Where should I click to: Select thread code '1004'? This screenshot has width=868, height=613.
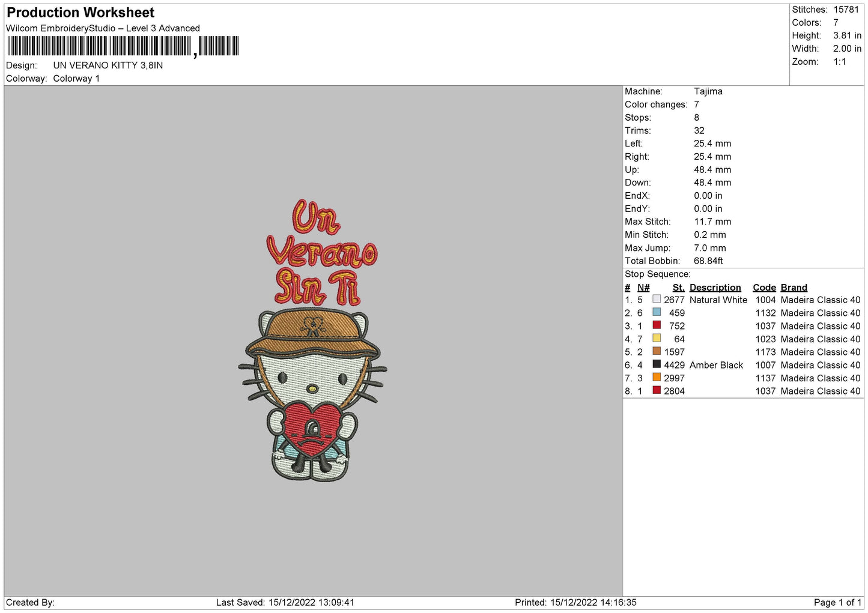(x=765, y=300)
